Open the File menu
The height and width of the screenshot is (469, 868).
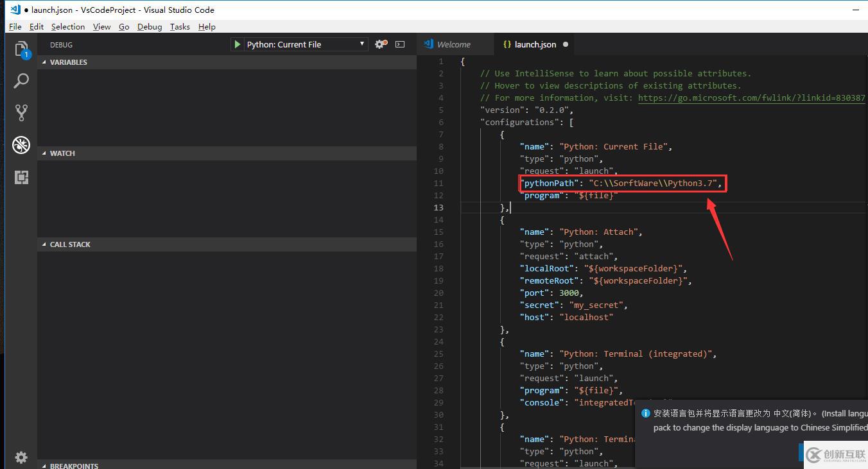click(15, 26)
